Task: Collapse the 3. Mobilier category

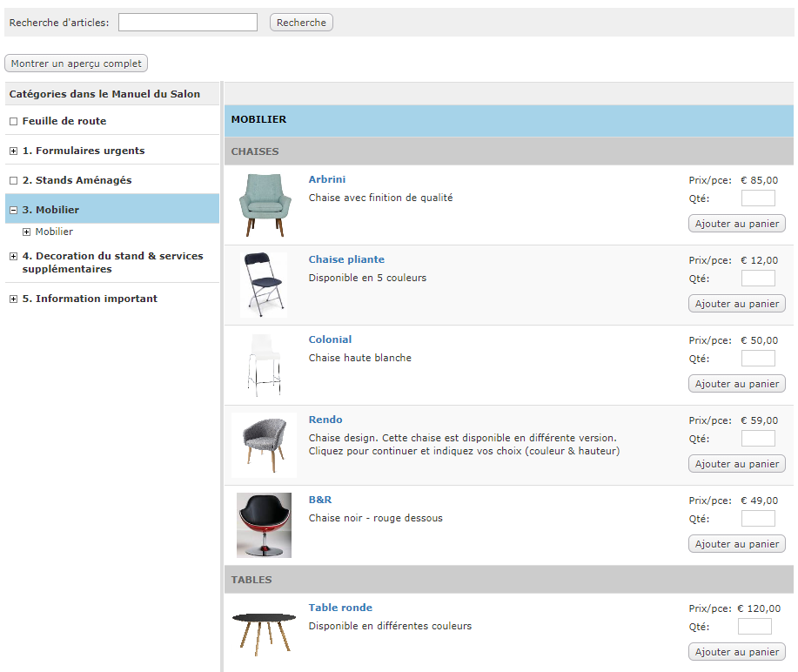Action: pyautogui.click(x=14, y=211)
